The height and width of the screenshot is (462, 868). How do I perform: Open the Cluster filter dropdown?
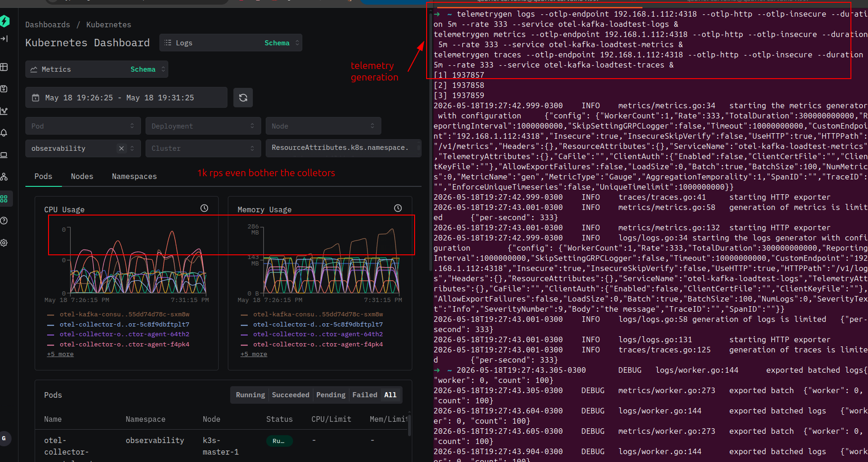[x=203, y=148]
